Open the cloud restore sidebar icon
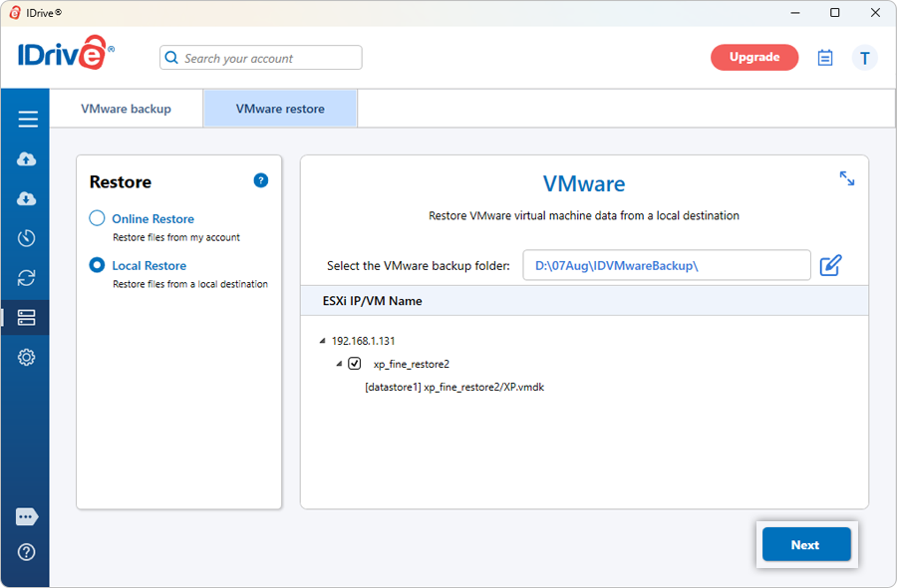897x588 pixels. tap(27, 198)
